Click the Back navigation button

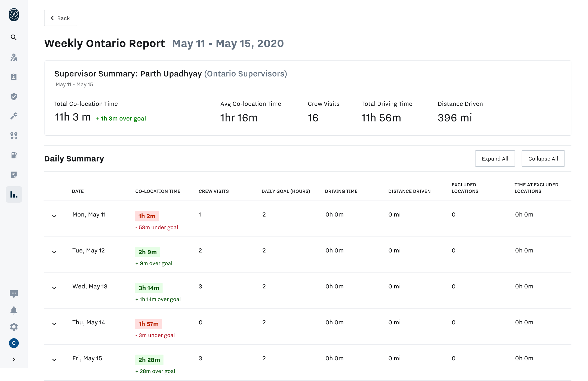(60, 18)
